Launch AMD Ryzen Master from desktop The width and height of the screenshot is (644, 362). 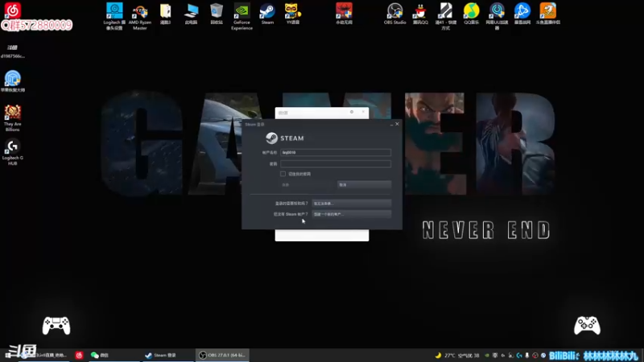(x=139, y=16)
